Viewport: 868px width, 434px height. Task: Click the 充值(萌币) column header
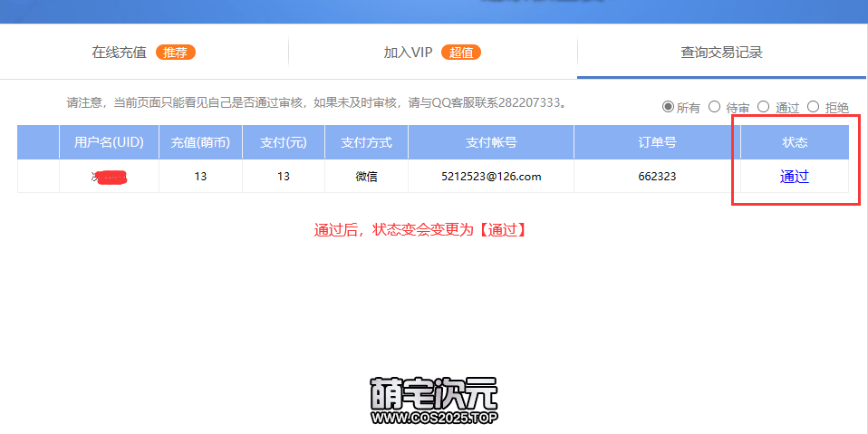coord(200,142)
